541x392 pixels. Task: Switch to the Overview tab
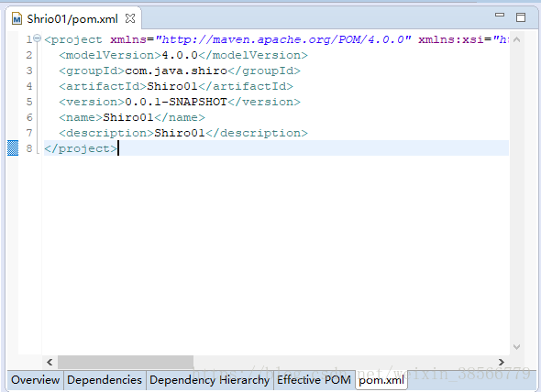(35, 380)
